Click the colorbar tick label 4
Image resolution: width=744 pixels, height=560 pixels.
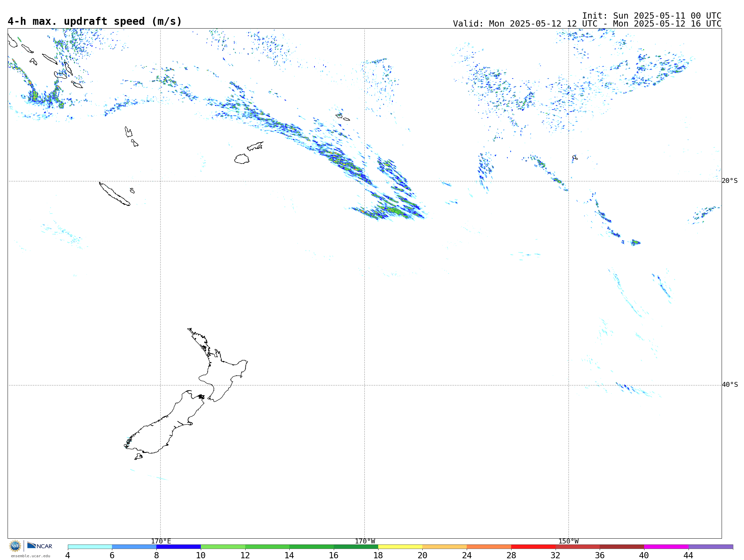[68, 556]
